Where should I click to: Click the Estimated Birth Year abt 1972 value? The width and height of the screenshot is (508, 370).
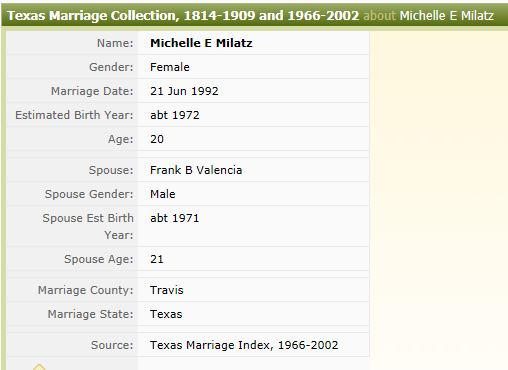(x=175, y=115)
